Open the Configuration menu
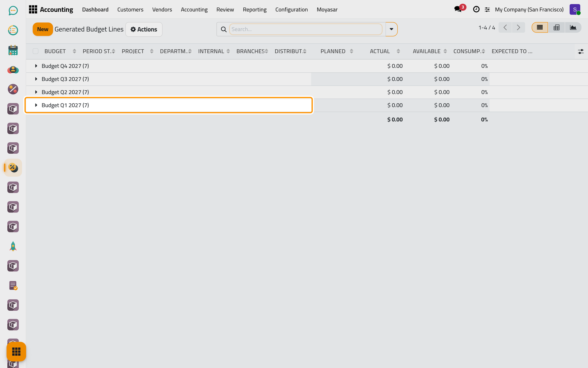 click(x=291, y=10)
